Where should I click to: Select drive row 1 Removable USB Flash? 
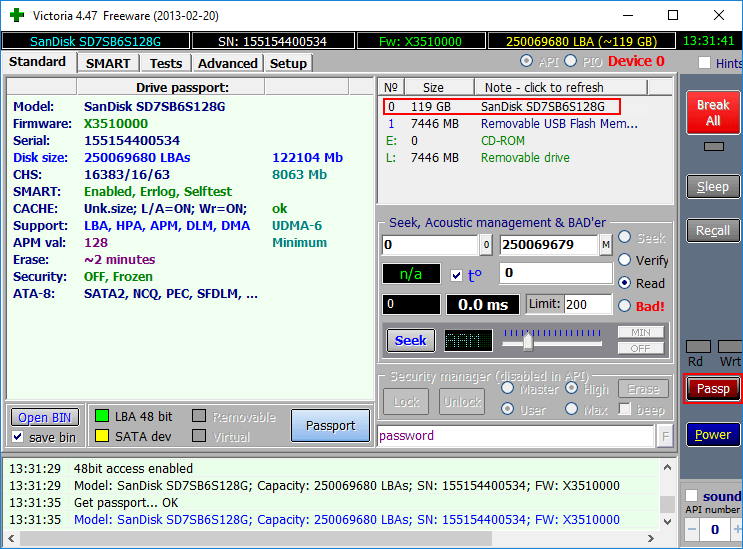pyautogui.click(x=525, y=124)
